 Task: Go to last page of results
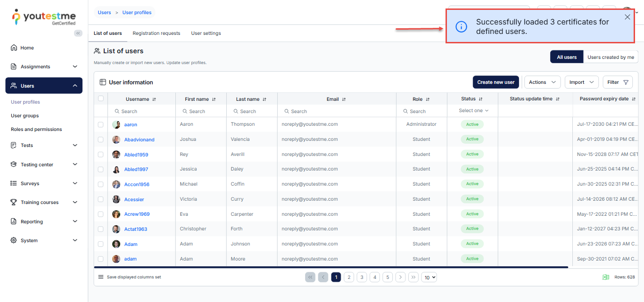point(413,277)
